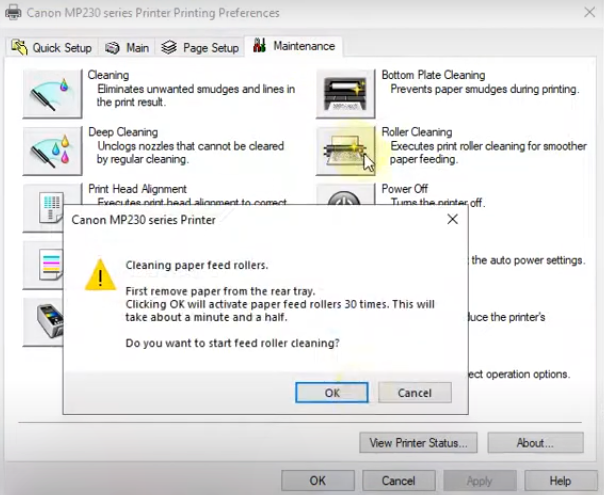
Task: Select the Maintenance tab
Action: [x=294, y=46]
